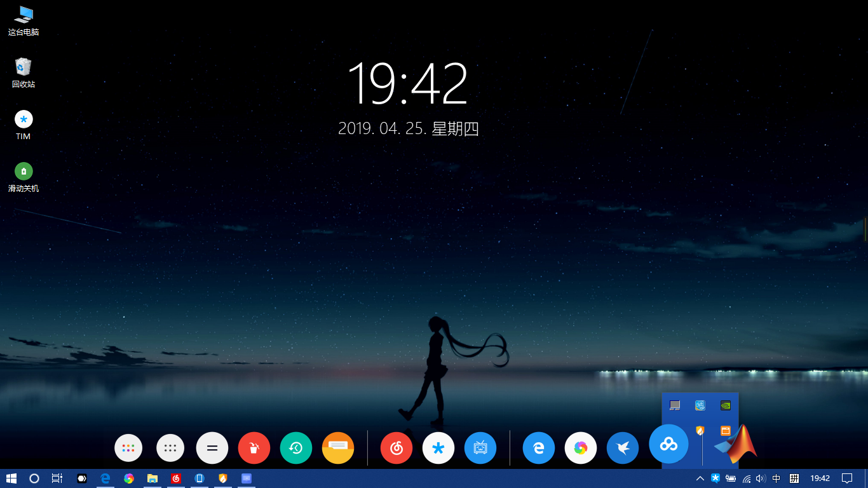Launch Microsoft Edge from the dock
Screen dimensions: 868x488
pos(539,448)
